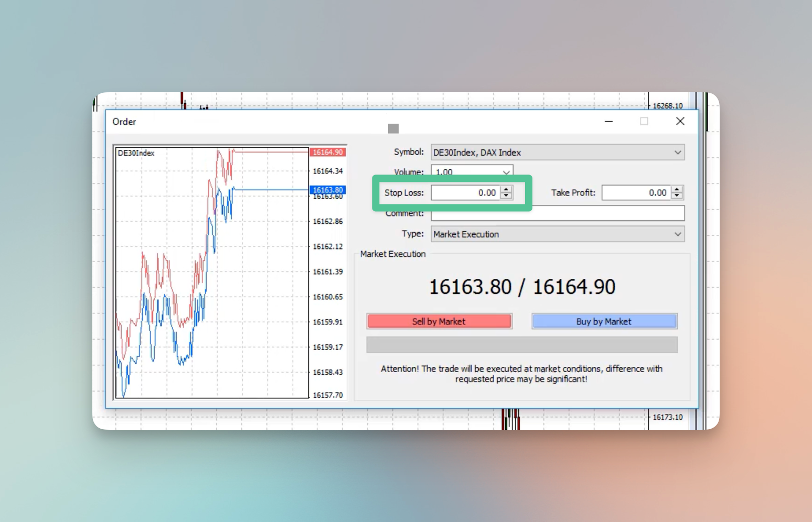Lower Take Profit with the down arrow
Screen dimensions: 812x522
tap(677, 196)
